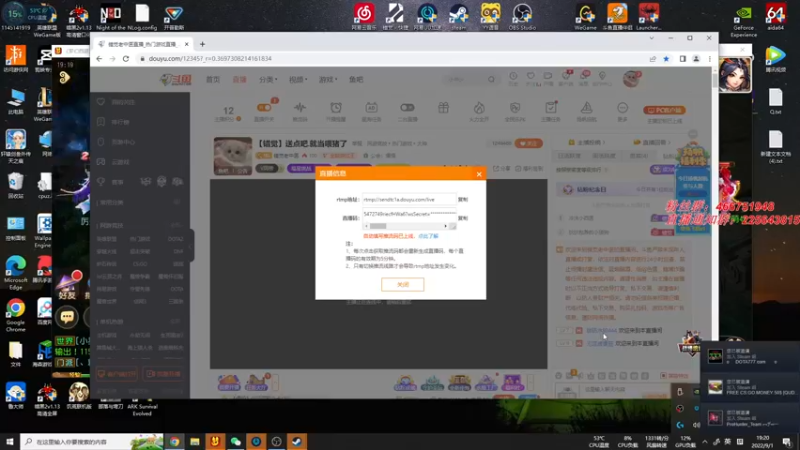Open Chrome profile avatar icon
The width and height of the screenshot is (800, 450).
(x=696, y=59)
